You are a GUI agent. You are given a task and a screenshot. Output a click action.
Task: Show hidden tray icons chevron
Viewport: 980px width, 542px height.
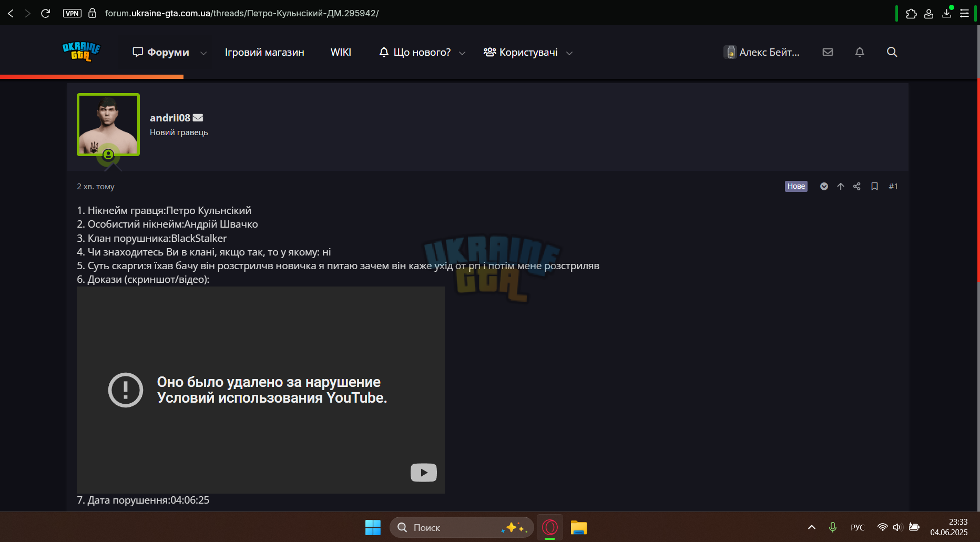click(812, 527)
